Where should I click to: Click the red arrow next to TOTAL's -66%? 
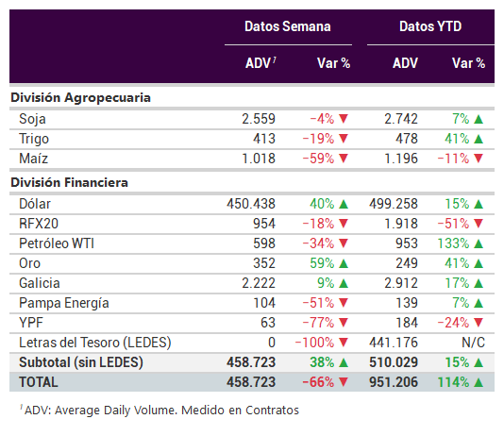[x=344, y=381]
